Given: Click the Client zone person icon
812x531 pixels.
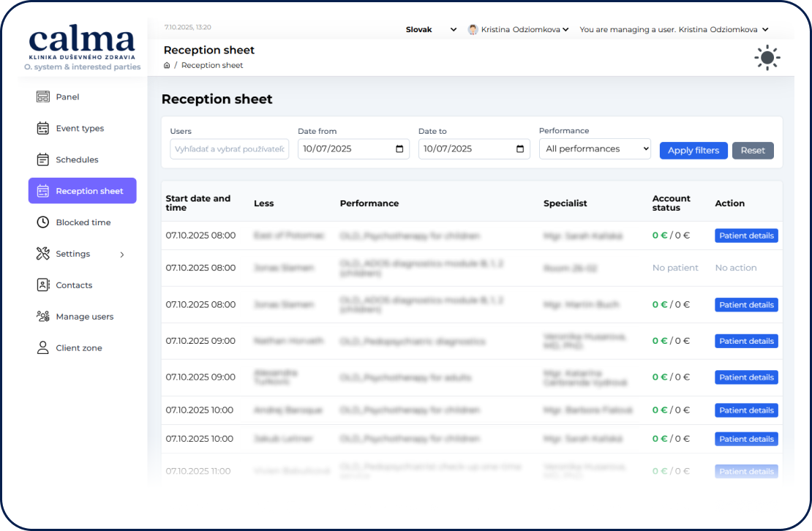Looking at the screenshot, I should pyautogui.click(x=43, y=348).
